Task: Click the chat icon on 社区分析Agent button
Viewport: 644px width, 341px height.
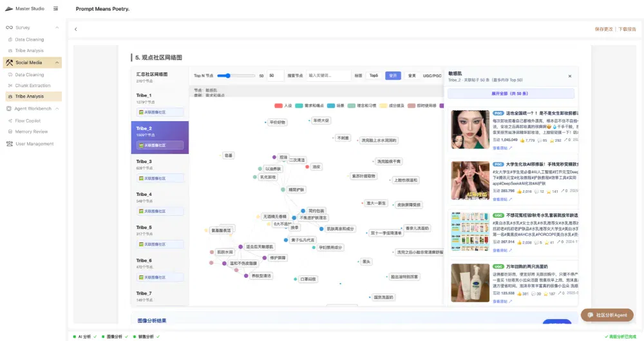Action: (x=590, y=315)
